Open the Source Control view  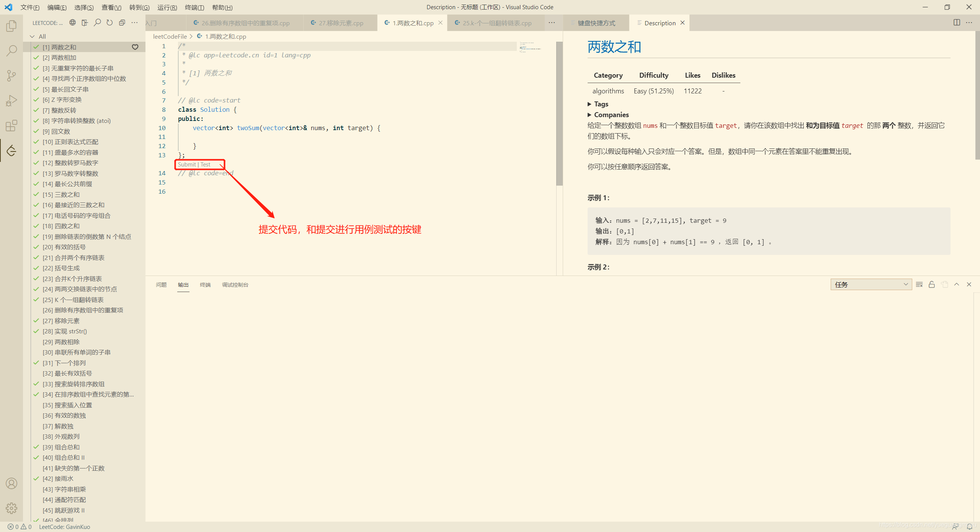tap(11, 75)
